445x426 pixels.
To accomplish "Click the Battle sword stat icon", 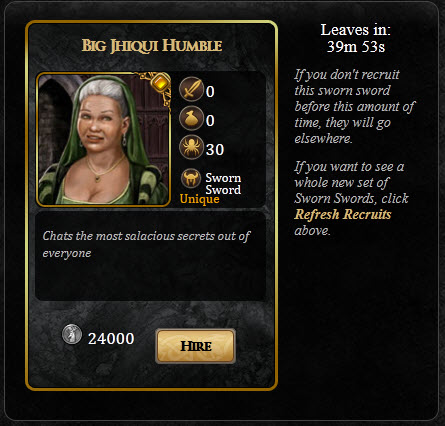I will tap(191, 89).
